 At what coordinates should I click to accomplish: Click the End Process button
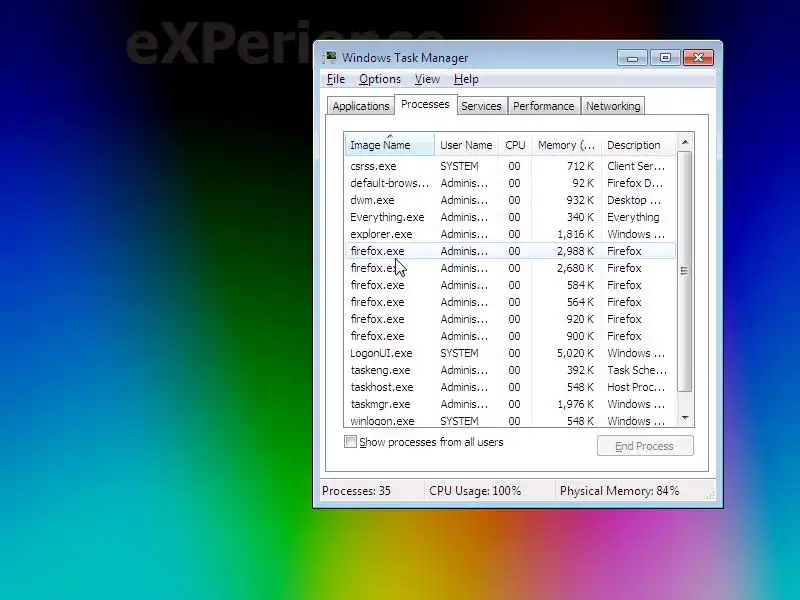click(645, 446)
